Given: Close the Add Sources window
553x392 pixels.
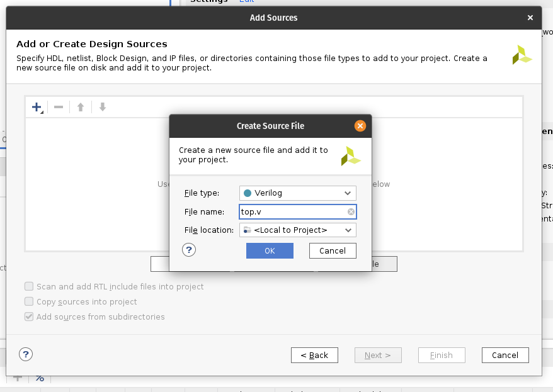Looking at the screenshot, I should click(x=530, y=18).
